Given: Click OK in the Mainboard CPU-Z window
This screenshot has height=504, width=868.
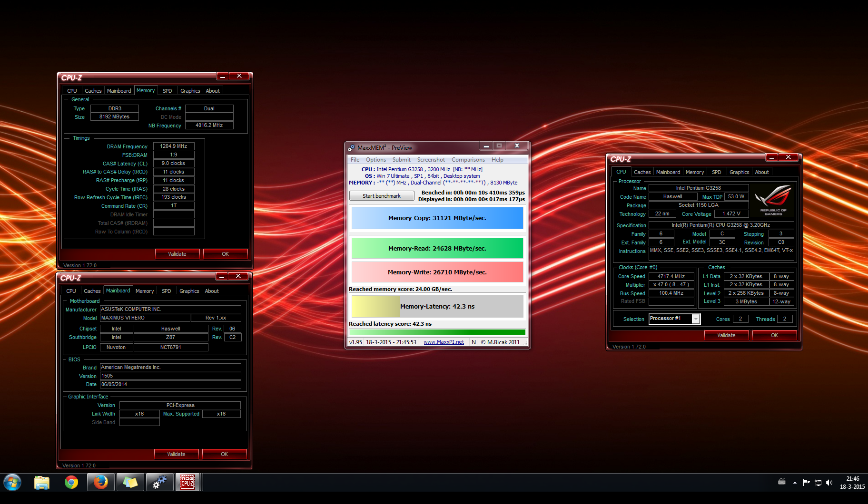Looking at the screenshot, I should point(225,454).
